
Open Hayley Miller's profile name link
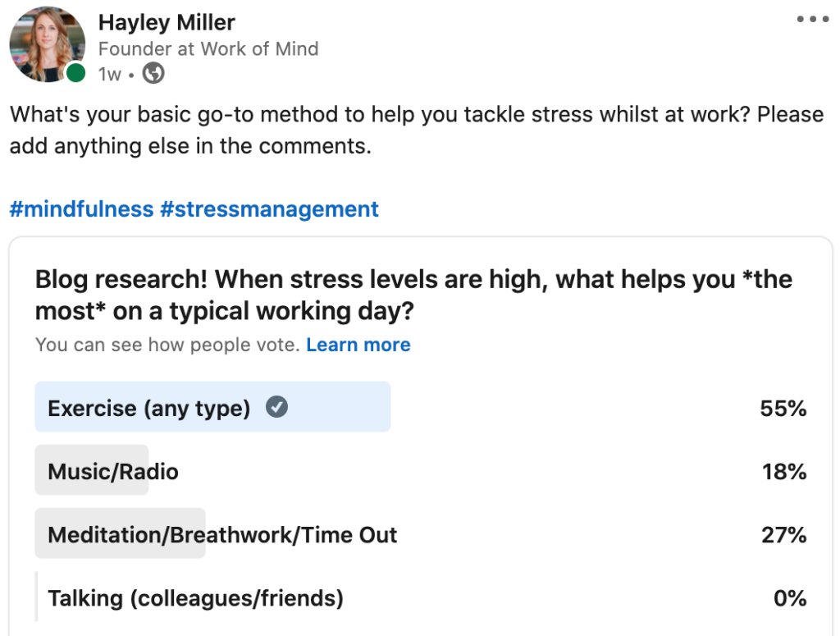coord(167,22)
